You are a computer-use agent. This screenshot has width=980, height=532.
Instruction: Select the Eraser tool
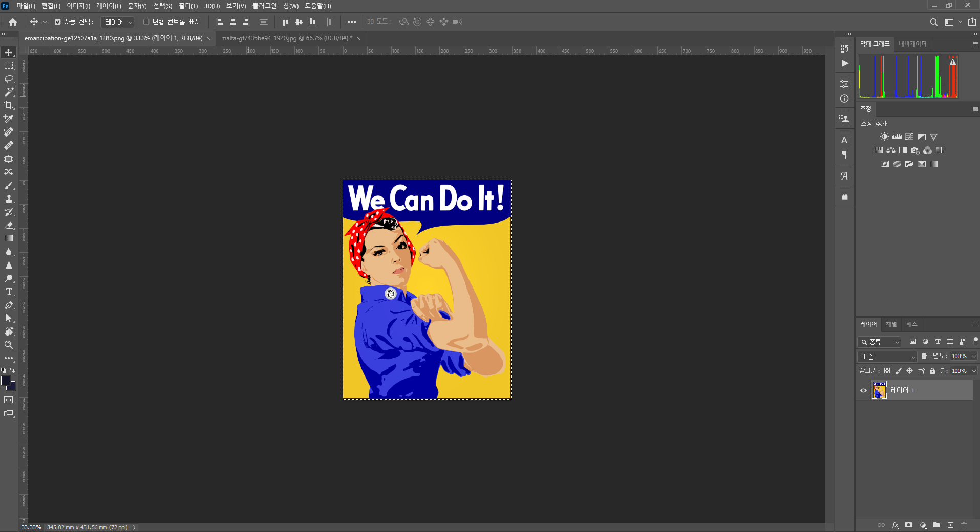coord(9,225)
